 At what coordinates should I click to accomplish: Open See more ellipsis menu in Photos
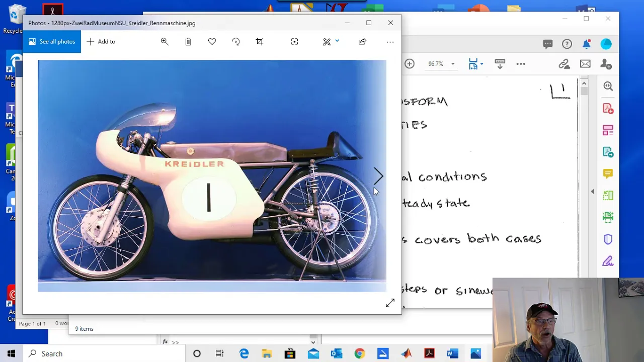click(x=390, y=42)
